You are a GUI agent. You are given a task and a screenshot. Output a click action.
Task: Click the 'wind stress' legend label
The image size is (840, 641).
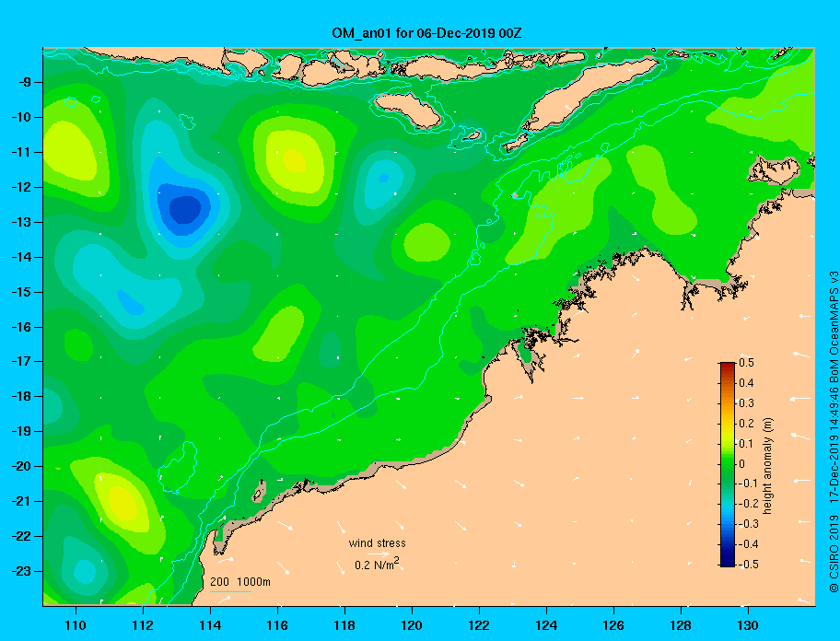377,543
